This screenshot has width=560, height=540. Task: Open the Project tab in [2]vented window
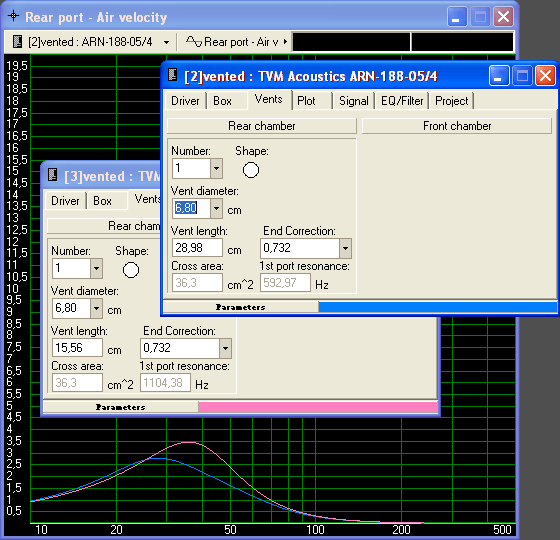[x=451, y=101]
